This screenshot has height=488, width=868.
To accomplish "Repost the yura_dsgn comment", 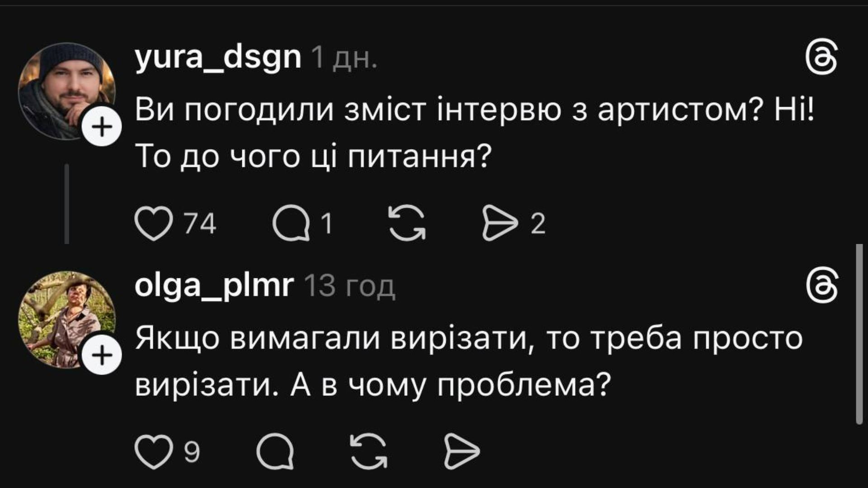I will (x=407, y=223).
